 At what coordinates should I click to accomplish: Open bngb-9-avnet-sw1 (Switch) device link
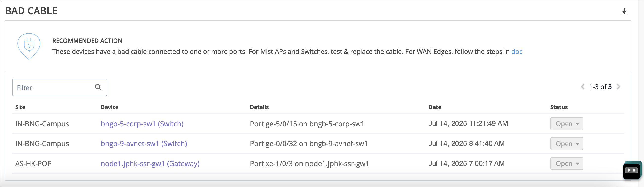pyautogui.click(x=144, y=144)
